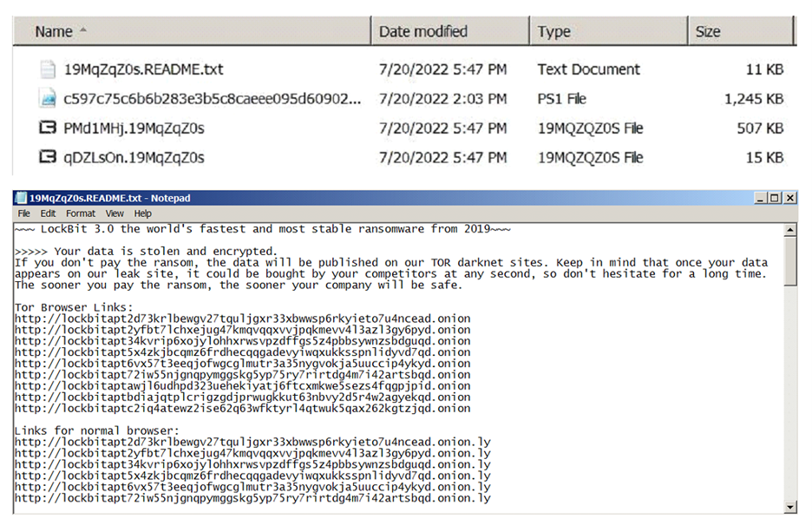Select the qDZLsOn.19MqZqZ0s file icon
The width and height of the screenshot is (812, 532).
point(48,157)
